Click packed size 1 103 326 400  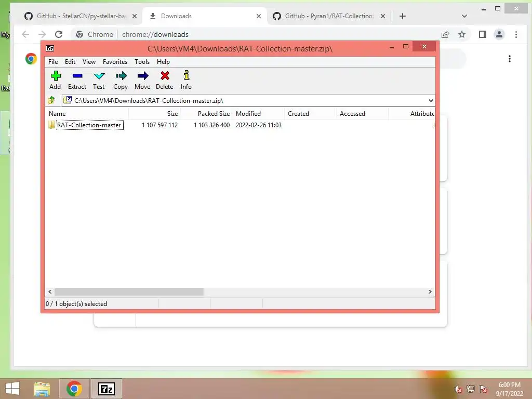[x=212, y=125]
